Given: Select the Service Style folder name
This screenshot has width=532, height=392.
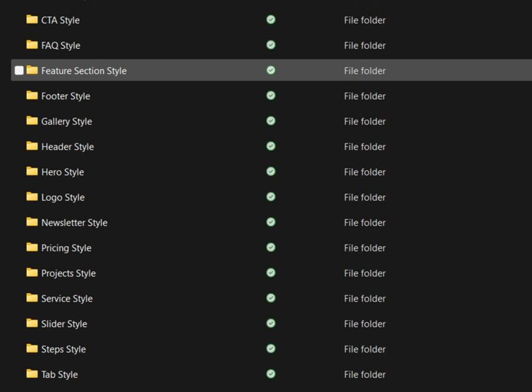Looking at the screenshot, I should pos(67,299).
